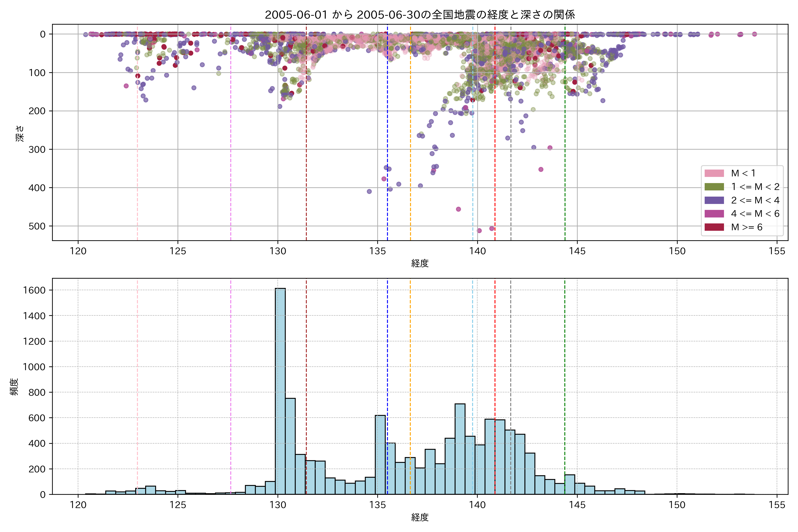The width and height of the screenshot is (798, 532).
Task: Click the 経度 label under the histogram
Action: [420, 517]
